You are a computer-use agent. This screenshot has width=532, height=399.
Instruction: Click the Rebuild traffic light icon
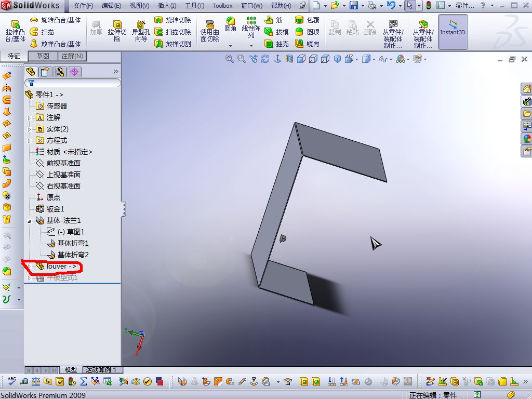tap(429, 5)
